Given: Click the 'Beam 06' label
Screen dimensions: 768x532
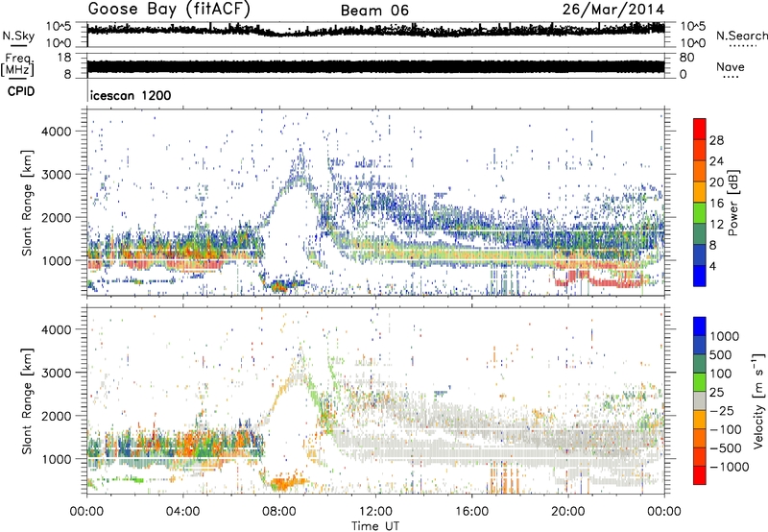Looking at the screenshot, I should [374, 11].
